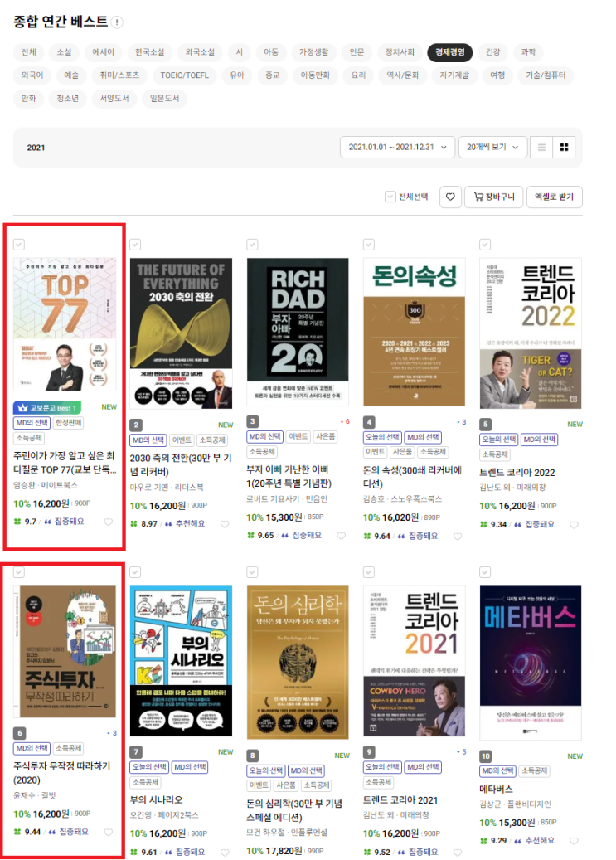
Task: Check the 부의 시나리오 checkbox
Action: [135, 572]
